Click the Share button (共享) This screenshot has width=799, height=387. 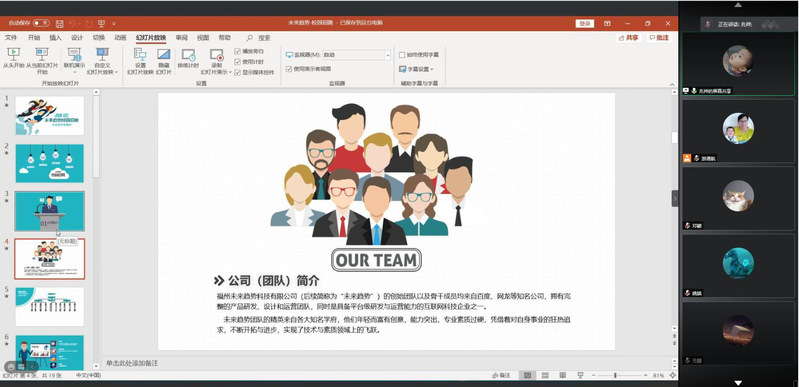click(x=628, y=38)
